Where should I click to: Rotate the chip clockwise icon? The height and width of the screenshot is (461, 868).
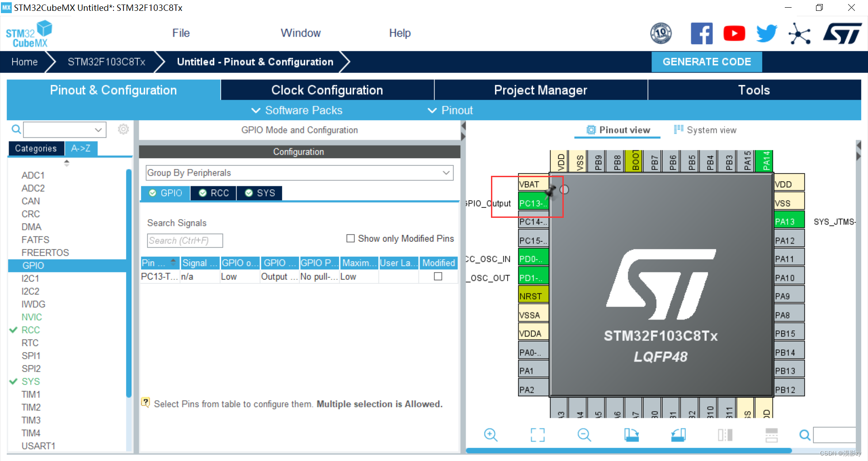631,435
